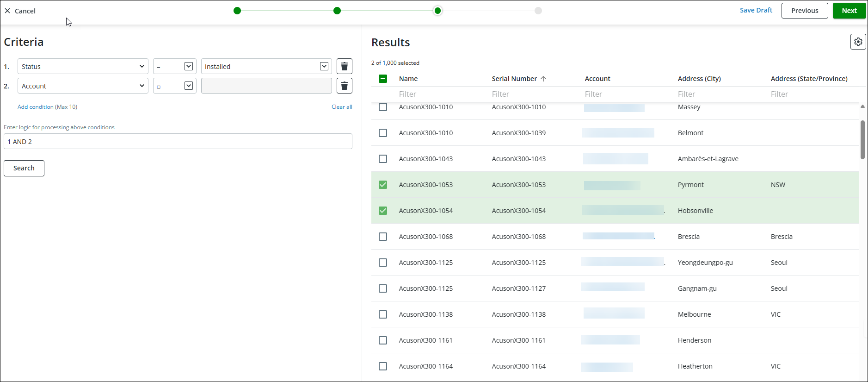Click the condition logic input field
This screenshot has height=382, width=868.
tap(178, 141)
